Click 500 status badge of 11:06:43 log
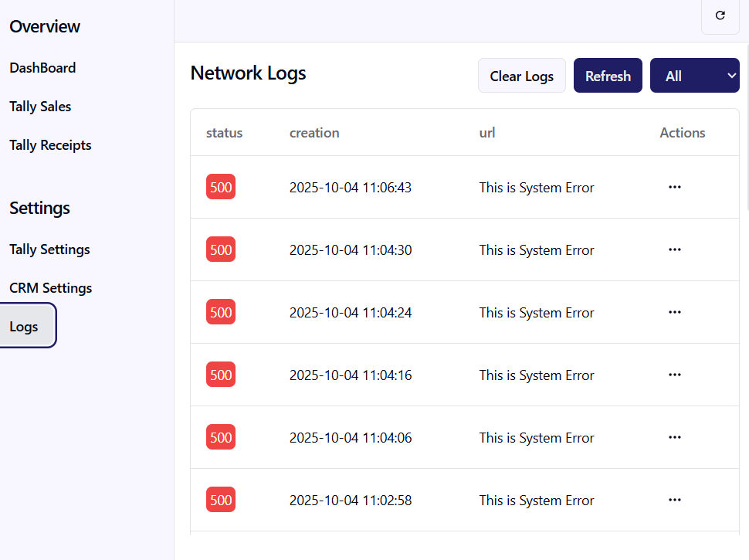749x560 pixels. point(221,187)
